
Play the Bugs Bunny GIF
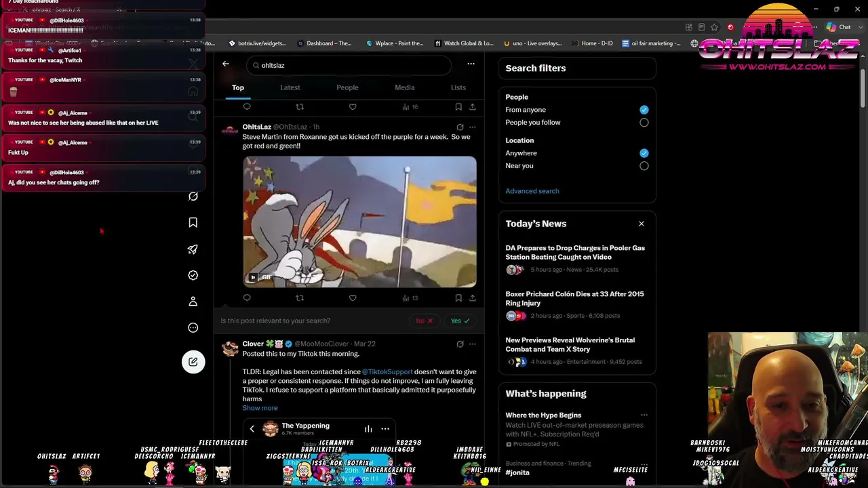tap(359, 222)
